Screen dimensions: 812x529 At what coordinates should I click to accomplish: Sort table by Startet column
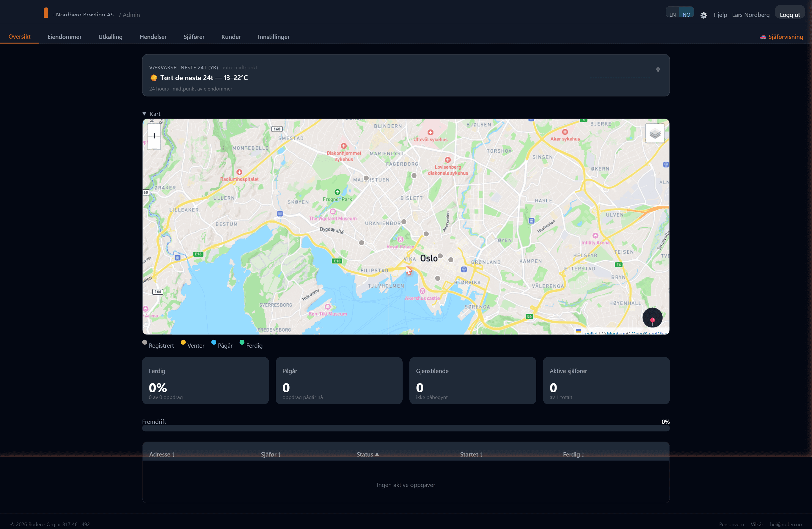pos(471,454)
